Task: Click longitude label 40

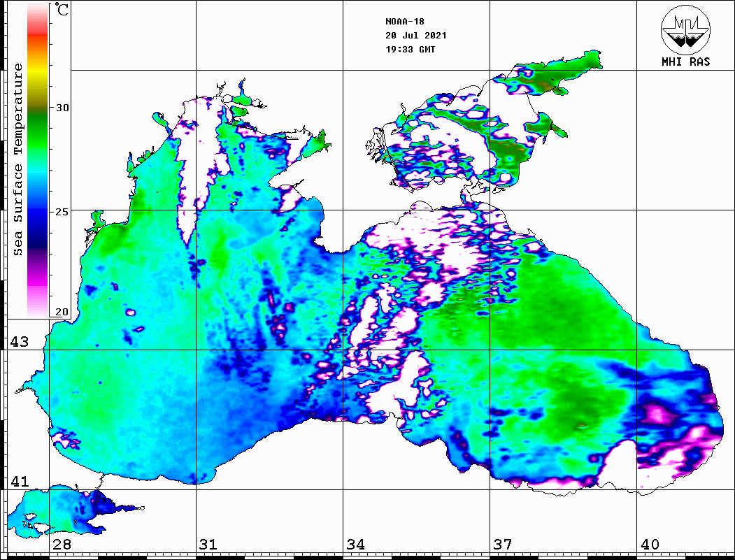Action: pyautogui.click(x=650, y=545)
